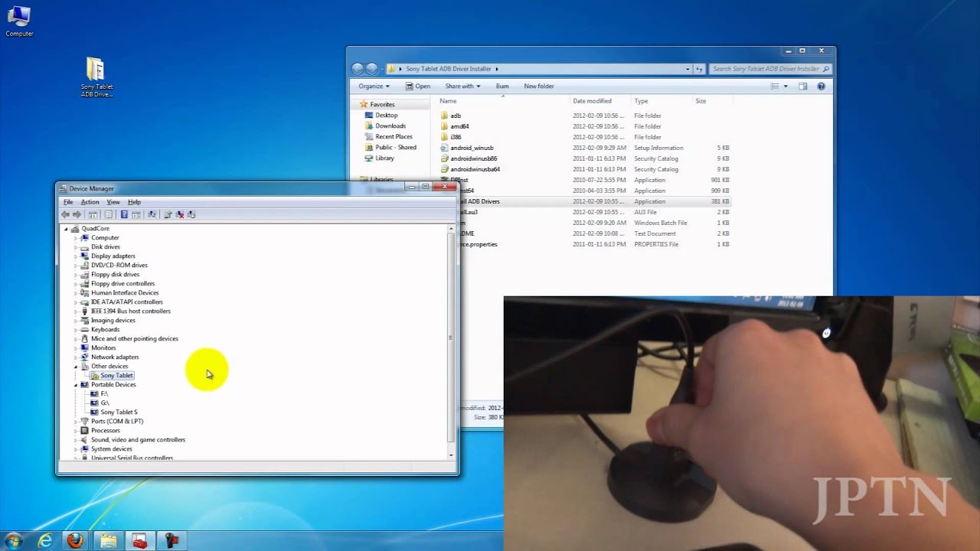Click the Update Driver Software toolbar icon
The image size is (980, 551).
pyautogui.click(x=168, y=214)
